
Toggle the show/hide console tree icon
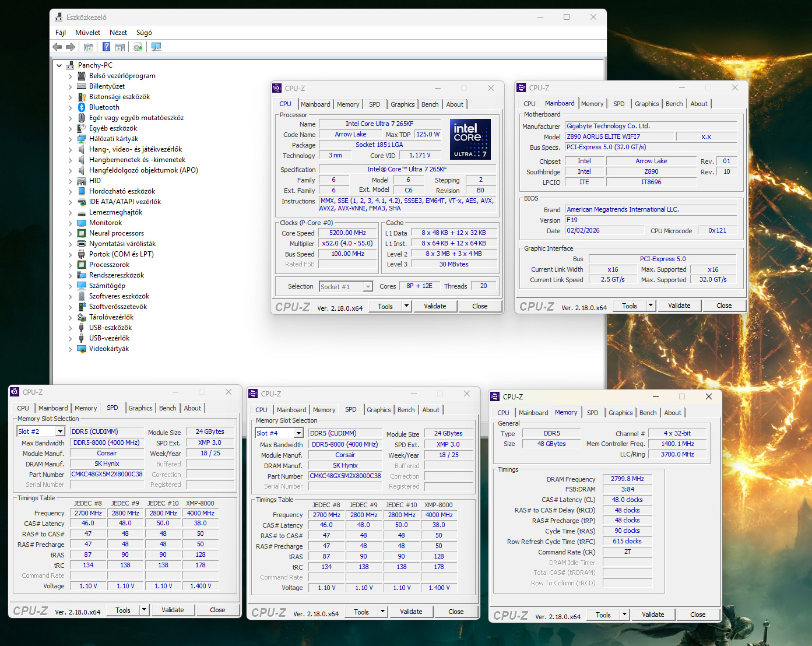89,47
